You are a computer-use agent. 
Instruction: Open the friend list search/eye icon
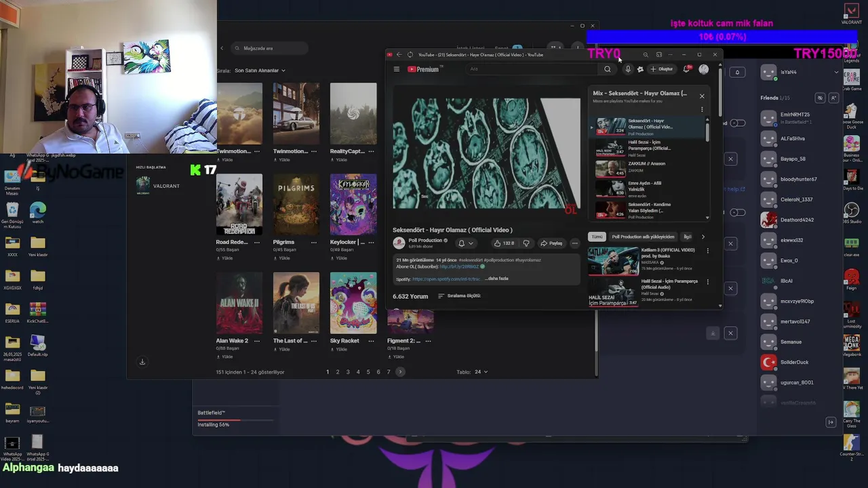click(x=820, y=98)
